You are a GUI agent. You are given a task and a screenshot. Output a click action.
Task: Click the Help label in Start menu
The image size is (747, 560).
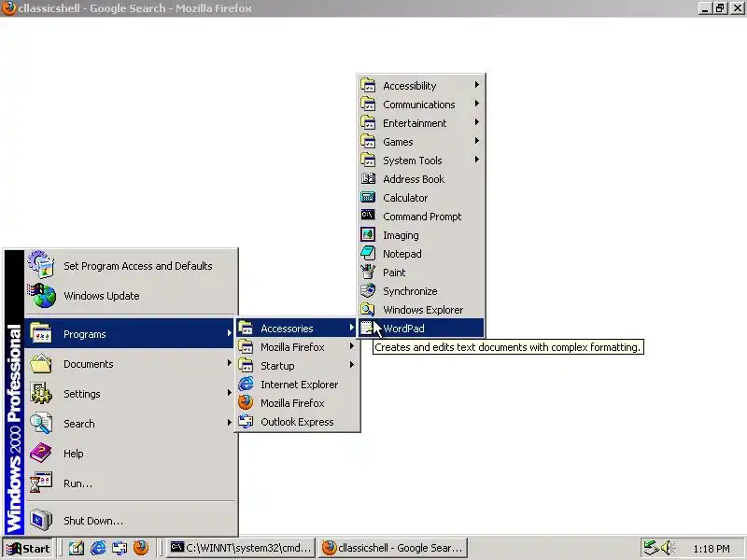(x=74, y=454)
